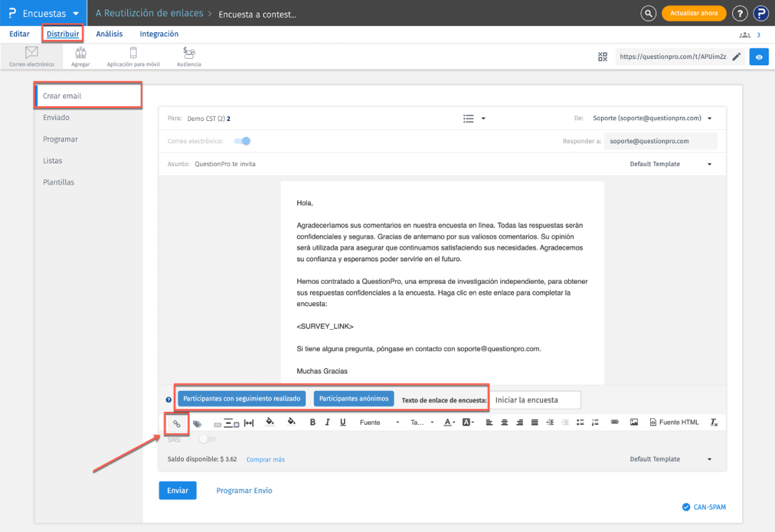Toggle the Correo electrónico switch
This screenshot has height=532, width=775.
pyautogui.click(x=242, y=141)
